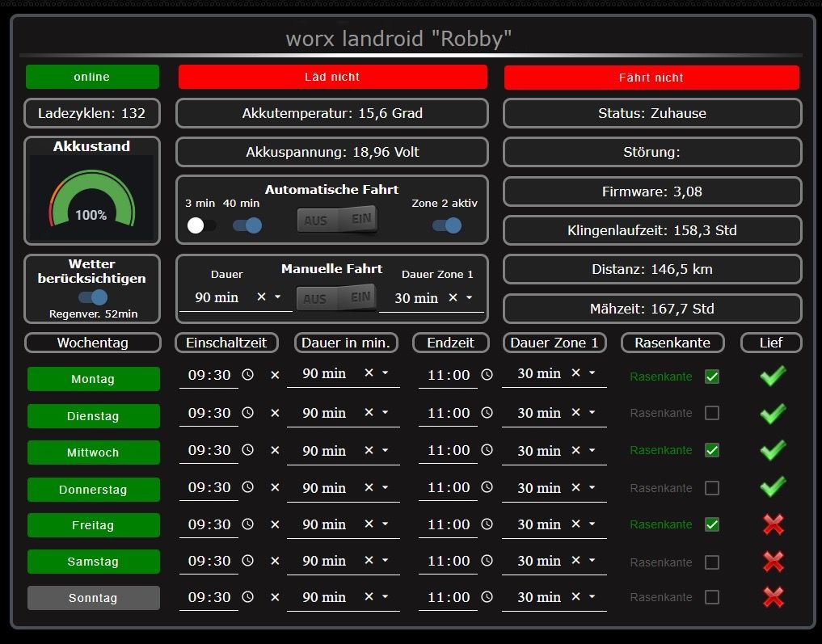Open the clock picker for Donnerstag Einschaltzeit

(247, 487)
